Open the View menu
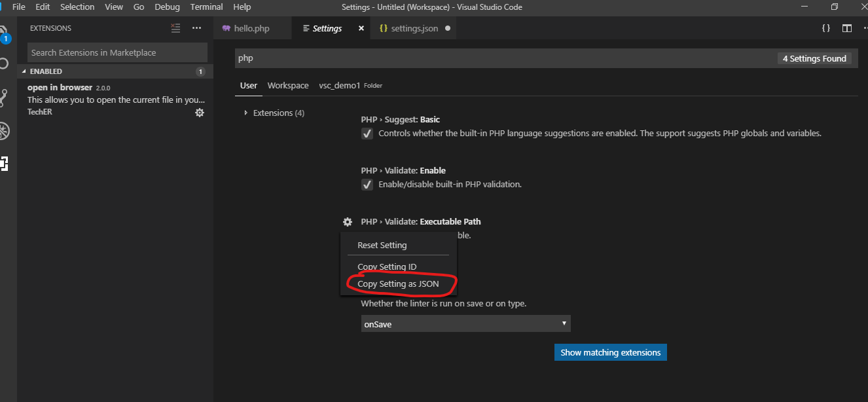 pyautogui.click(x=114, y=7)
